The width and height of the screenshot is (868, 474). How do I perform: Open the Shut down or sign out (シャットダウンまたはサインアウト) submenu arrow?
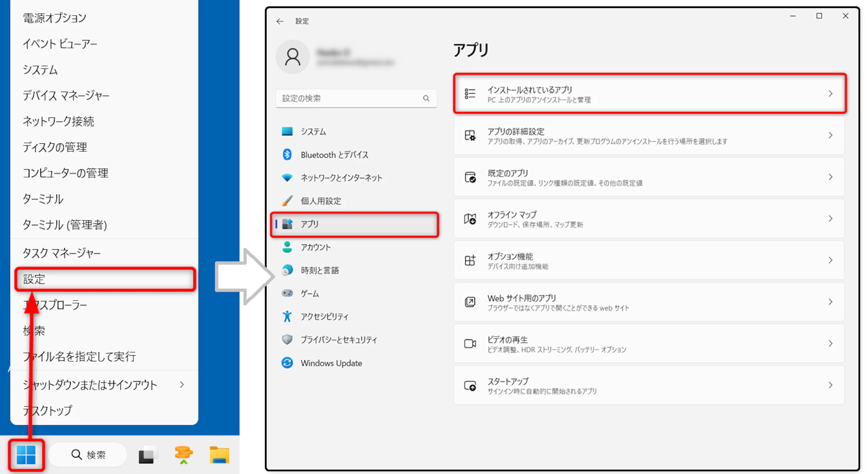(182, 385)
